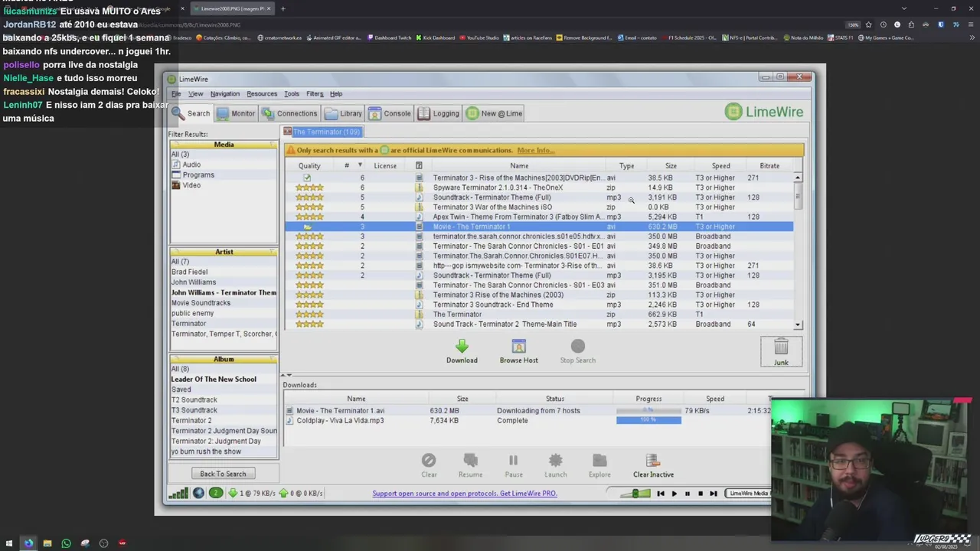The width and height of the screenshot is (980, 551).
Task: Click the LimeWire logo top right
Action: 764,112
